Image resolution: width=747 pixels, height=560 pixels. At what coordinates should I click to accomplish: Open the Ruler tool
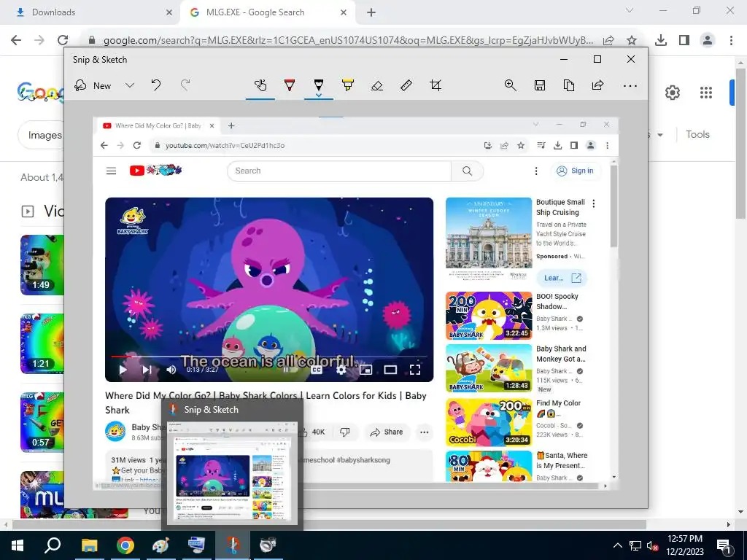406,86
